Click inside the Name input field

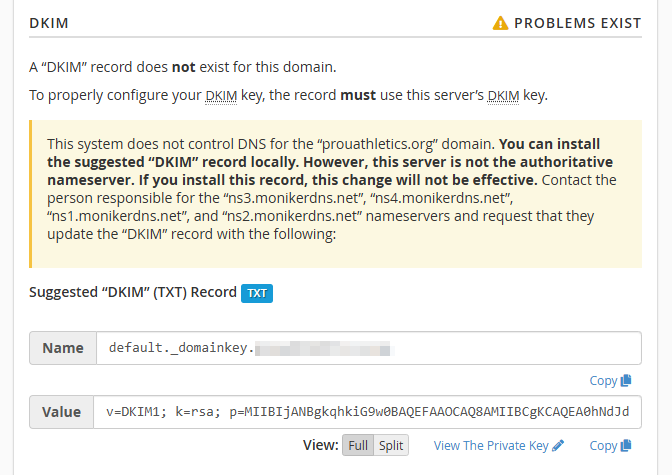[x=369, y=348]
